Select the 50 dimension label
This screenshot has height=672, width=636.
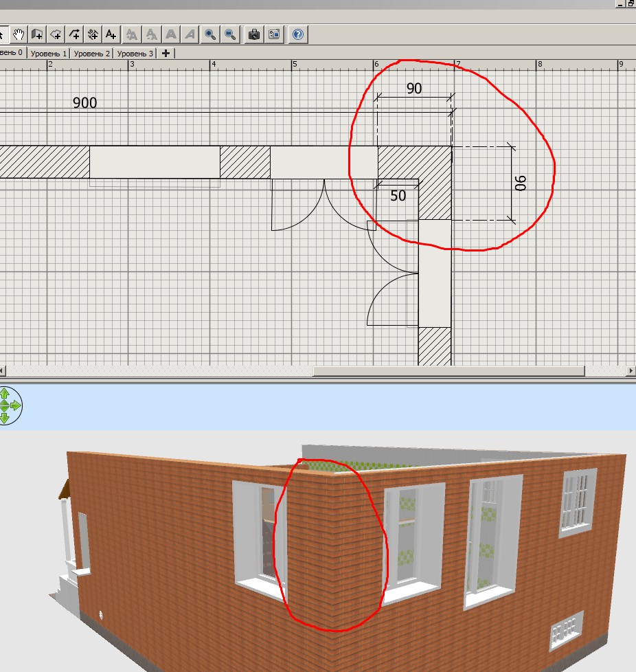click(398, 195)
